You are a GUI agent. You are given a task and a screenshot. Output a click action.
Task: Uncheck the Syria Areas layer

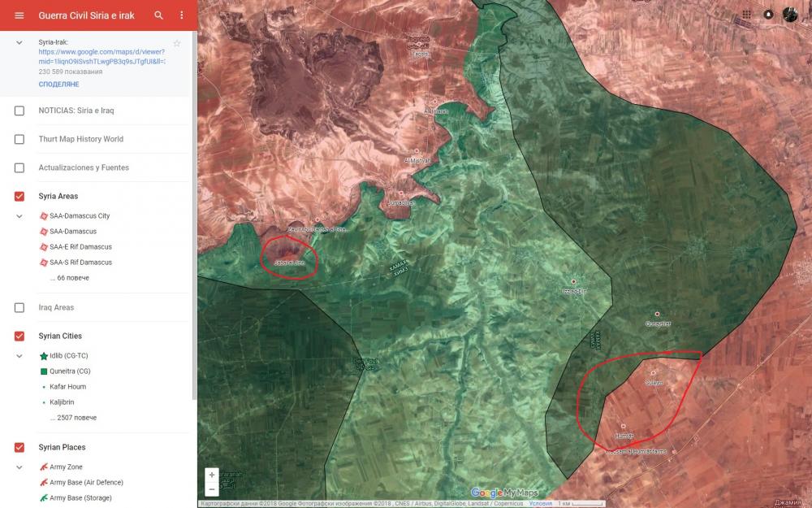[19, 196]
